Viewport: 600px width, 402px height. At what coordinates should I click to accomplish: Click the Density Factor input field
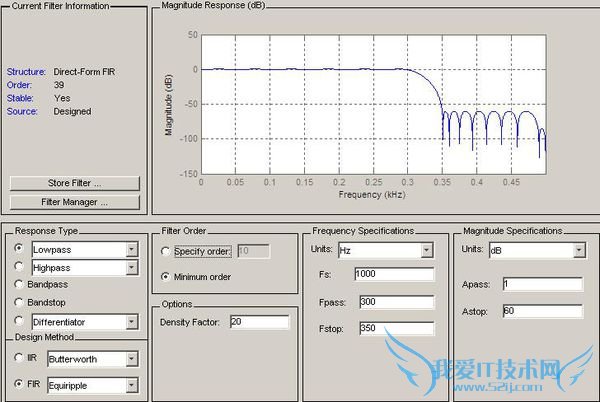pos(258,322)
